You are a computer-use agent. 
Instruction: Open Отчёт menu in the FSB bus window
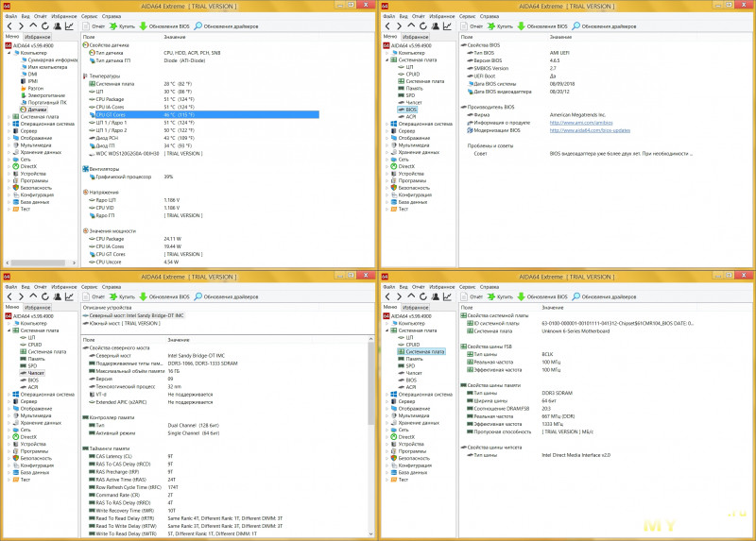click(x=418, y=287)
